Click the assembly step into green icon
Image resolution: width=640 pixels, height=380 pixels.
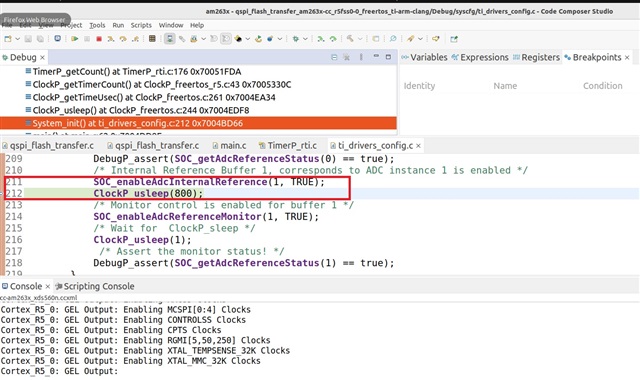click(321, 39)
